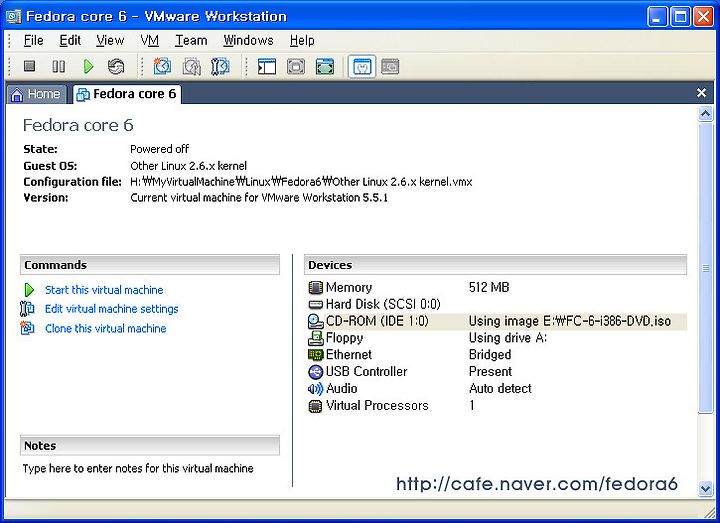This screenshot has height=523, width=720.
Task: Open the View menu
Action: point(110,40)
